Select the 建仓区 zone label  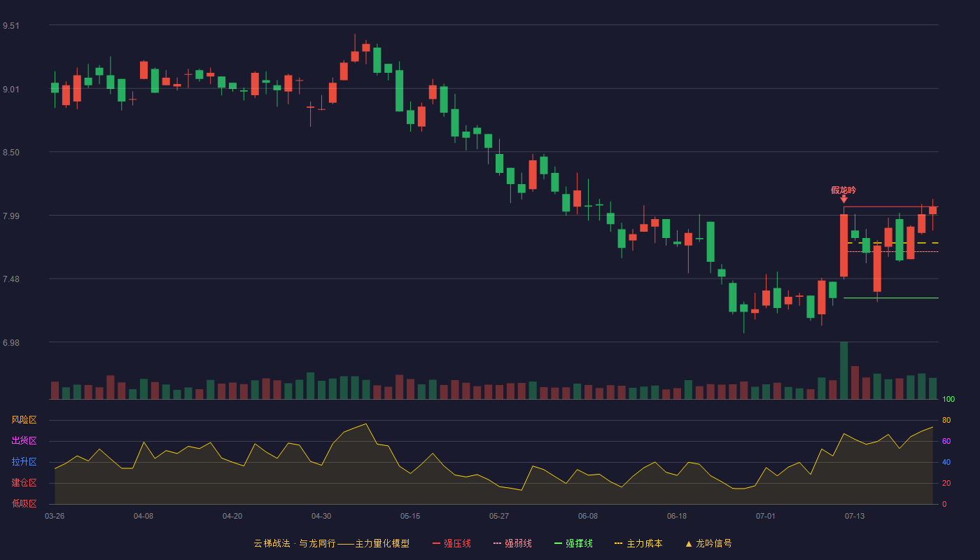(x=24, y=483)
